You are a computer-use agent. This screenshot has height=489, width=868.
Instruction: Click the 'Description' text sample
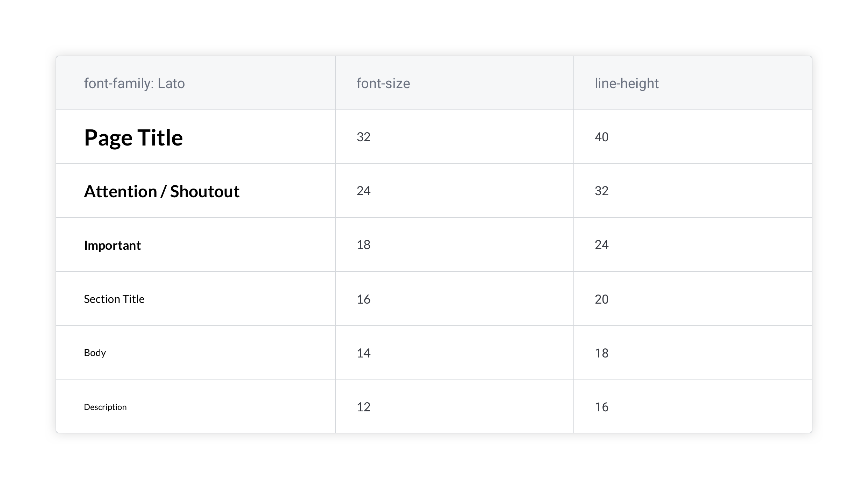pyautogui.click(x=105, y=407)
